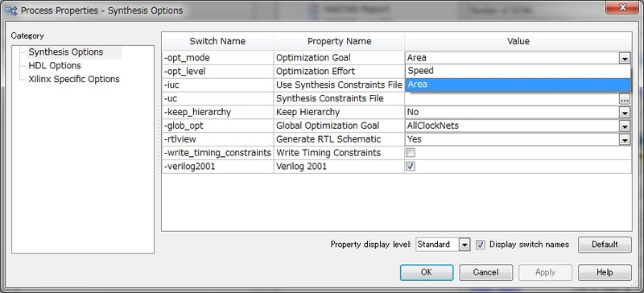The width and height of the screenshot is (644, 293).
Task: Expand the Optimization Goal dropdown arrow
Action: (625, 58)
